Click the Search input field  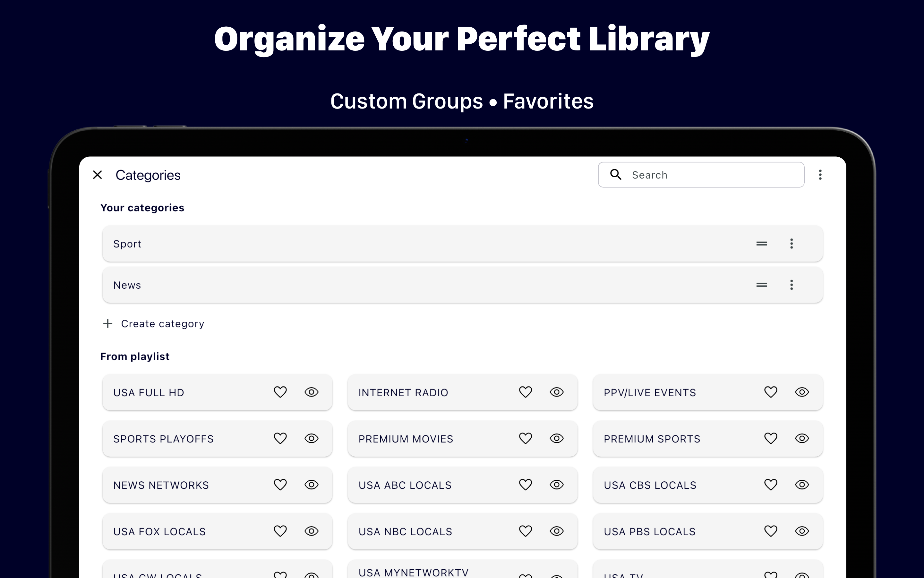pos(701,175)
